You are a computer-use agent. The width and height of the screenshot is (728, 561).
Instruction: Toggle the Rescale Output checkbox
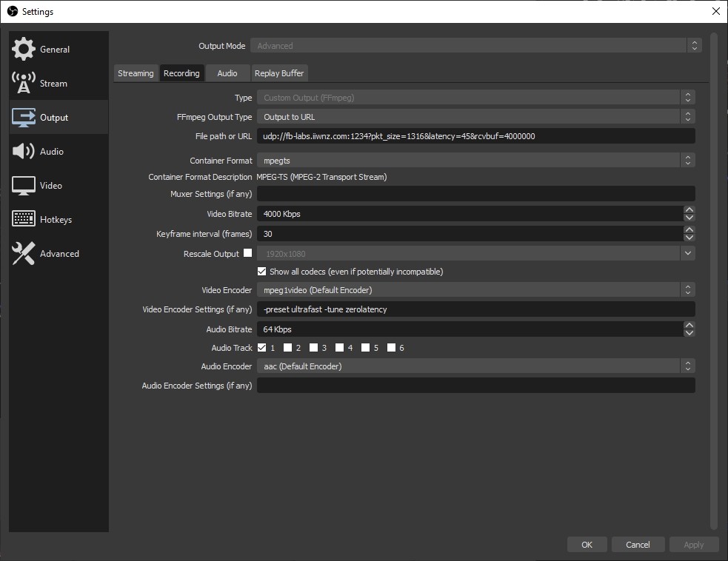248,253
